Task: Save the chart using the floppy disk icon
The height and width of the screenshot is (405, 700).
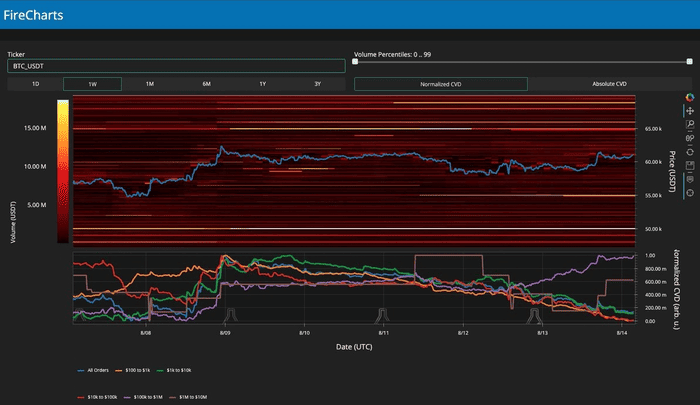Action: (x=690, y=166)
